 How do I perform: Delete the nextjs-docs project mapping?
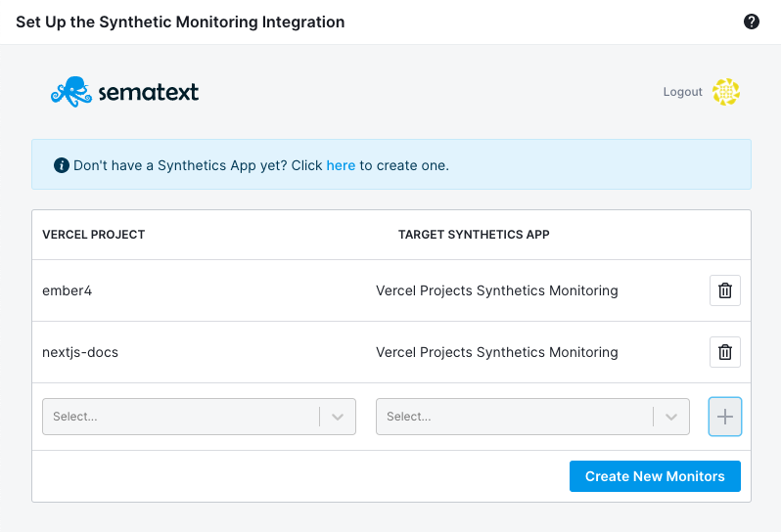pyautogui.click(x=724, y=352)
